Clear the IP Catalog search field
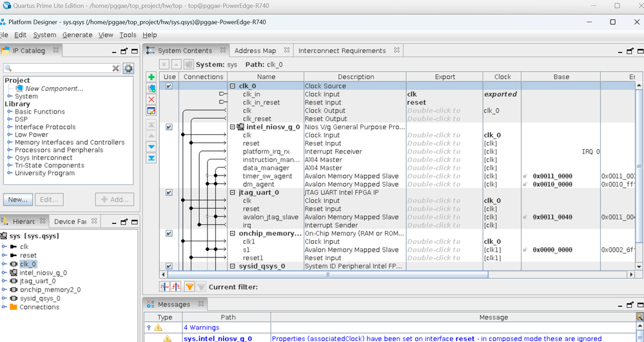This screenshot has height=342, width=644. 116,68
